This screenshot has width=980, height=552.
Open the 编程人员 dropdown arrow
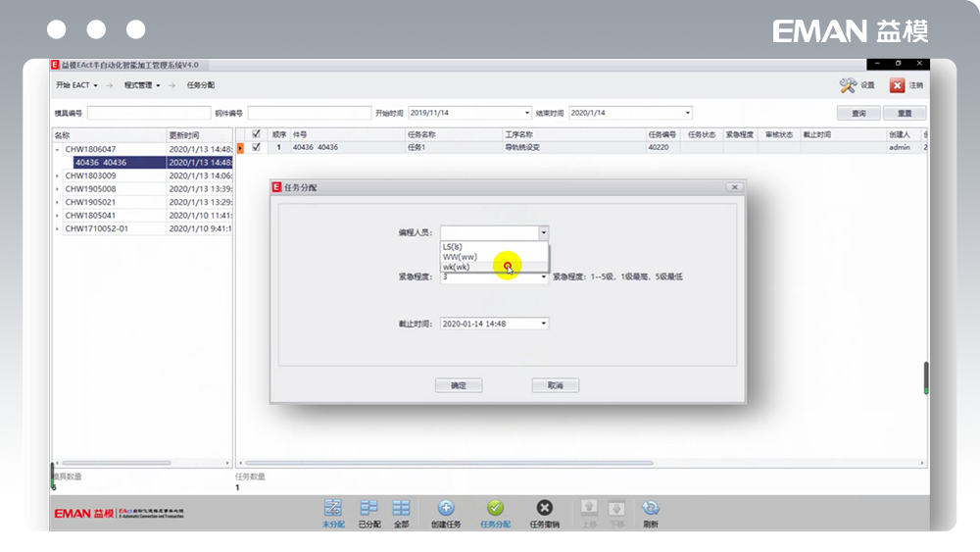coord(544,233)
